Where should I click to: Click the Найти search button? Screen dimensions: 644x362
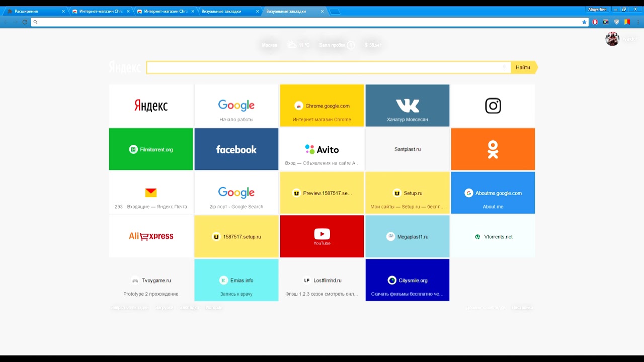tap(524, 67)
